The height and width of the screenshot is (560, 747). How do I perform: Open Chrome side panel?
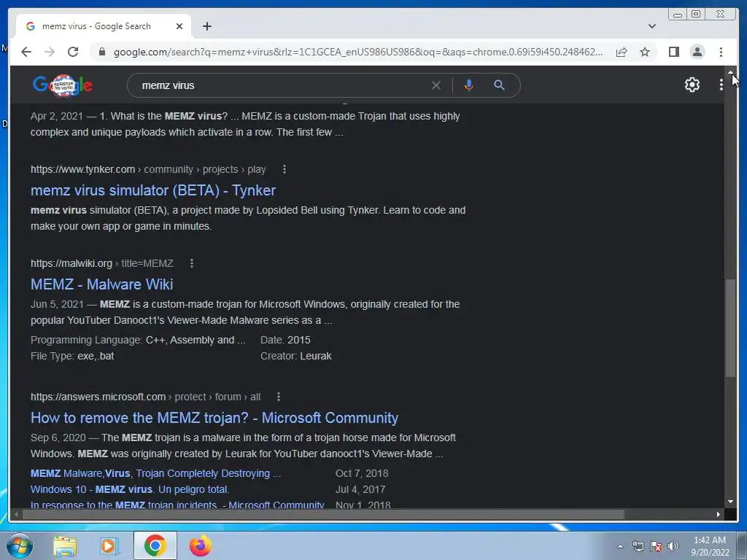[x=673, y=52]
